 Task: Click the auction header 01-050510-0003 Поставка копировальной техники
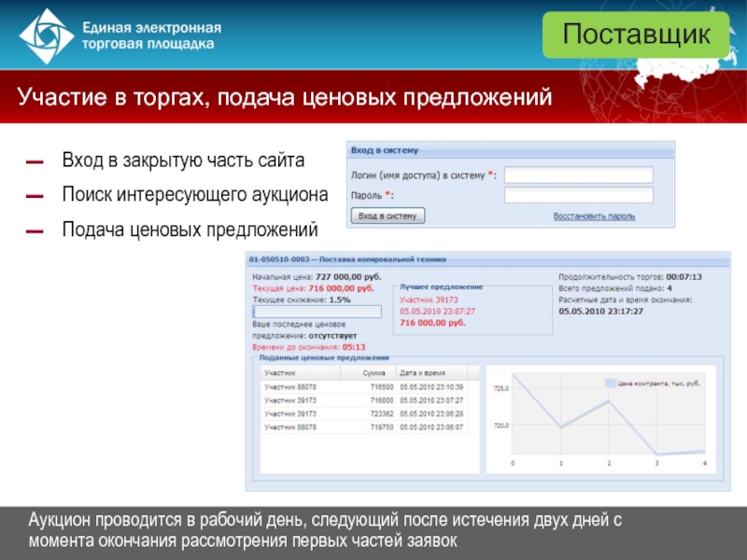345,259
